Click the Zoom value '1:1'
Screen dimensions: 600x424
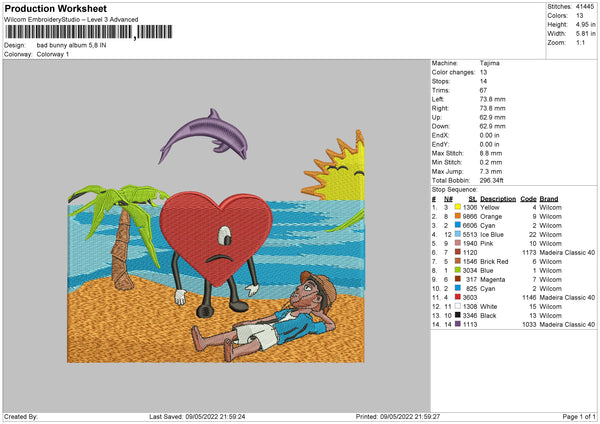580,42
